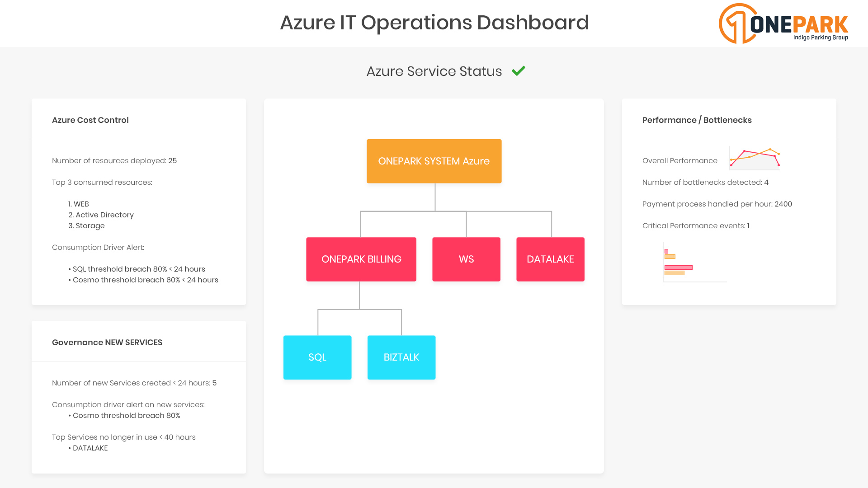Select the DATALAKE service node
The height and width of the screenshot is (488, 868).
[550, 259]
